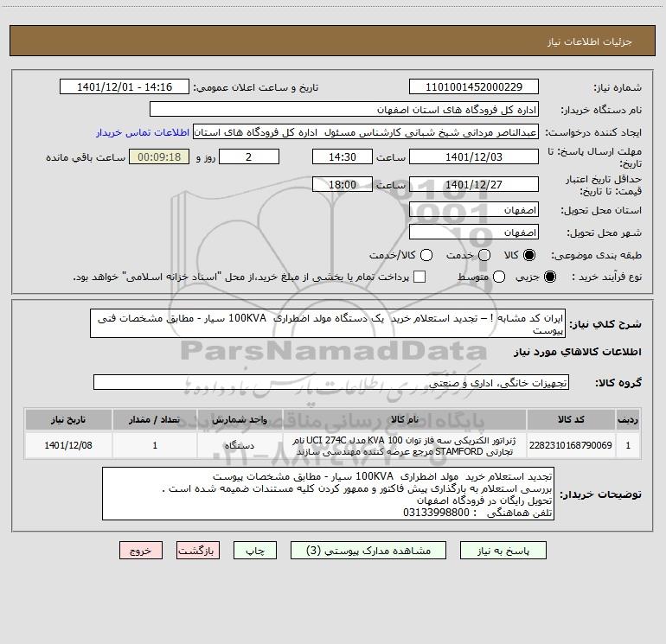
Task: Click the goods group field تجهیزات خانگی، اداری و صنعتی
Action: 331,382
